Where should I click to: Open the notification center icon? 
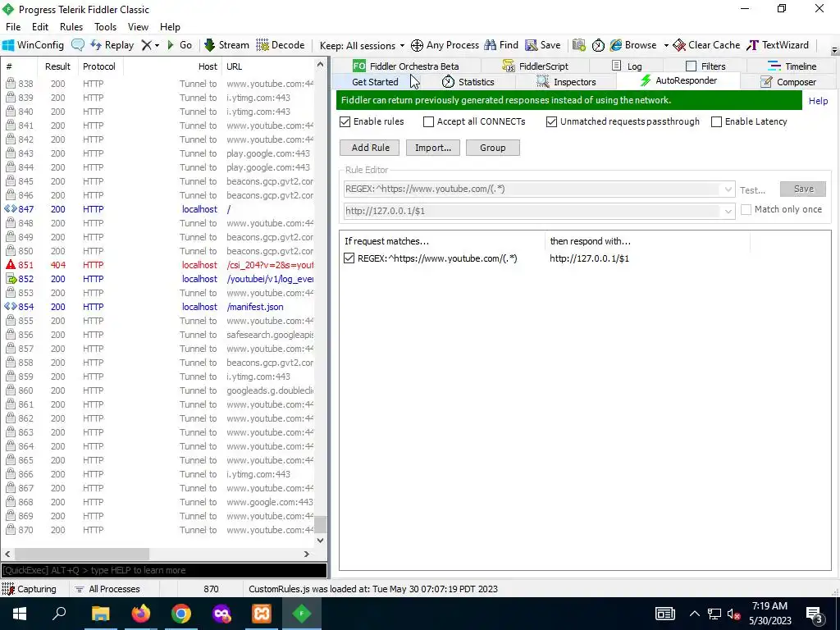click(815, 614)
